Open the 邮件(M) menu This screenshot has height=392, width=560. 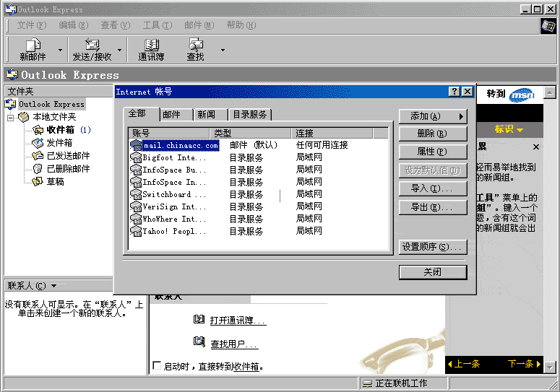pos(199,25)
